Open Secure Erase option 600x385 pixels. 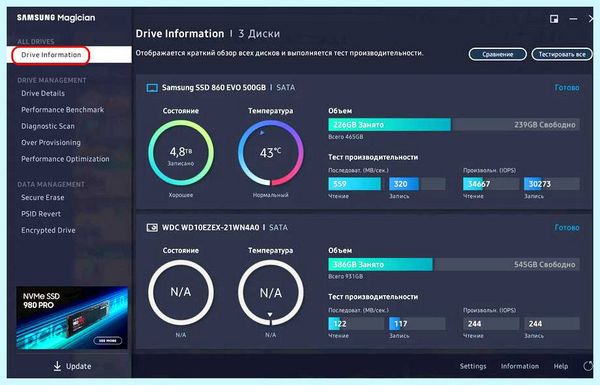(42, 197)
